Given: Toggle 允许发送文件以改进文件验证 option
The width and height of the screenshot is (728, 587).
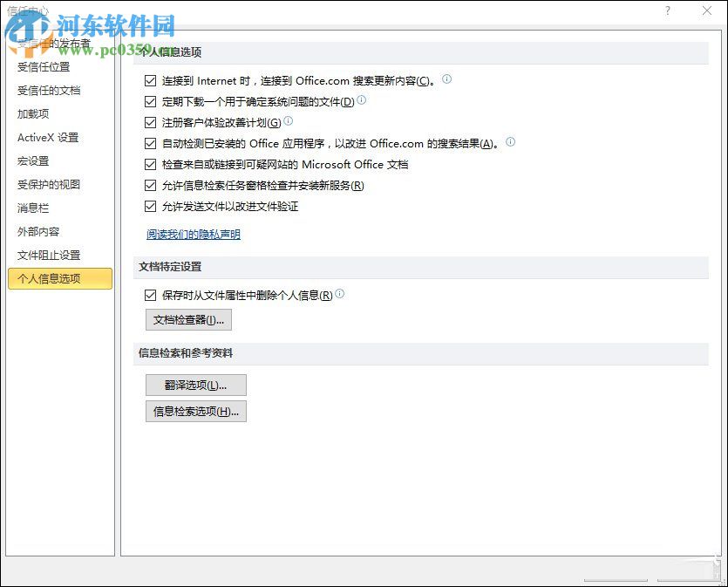Looking at the screenshot, I should tap(152, 206).
